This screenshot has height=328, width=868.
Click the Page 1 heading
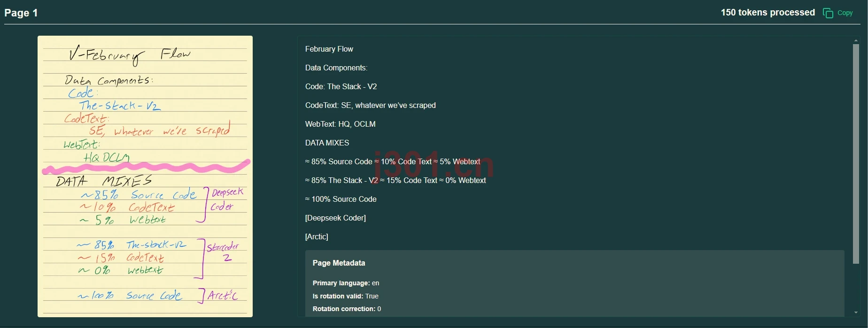click(21, 13)
